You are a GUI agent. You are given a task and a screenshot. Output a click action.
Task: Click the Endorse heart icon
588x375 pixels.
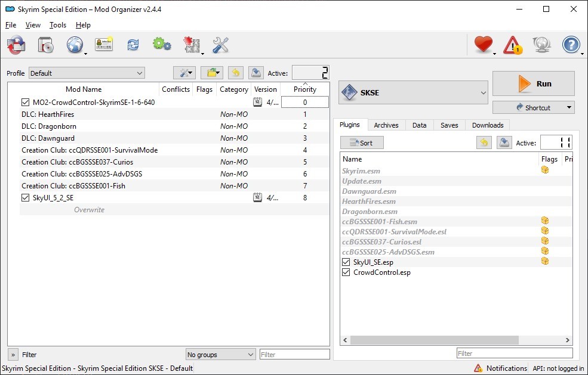point(484,45)
